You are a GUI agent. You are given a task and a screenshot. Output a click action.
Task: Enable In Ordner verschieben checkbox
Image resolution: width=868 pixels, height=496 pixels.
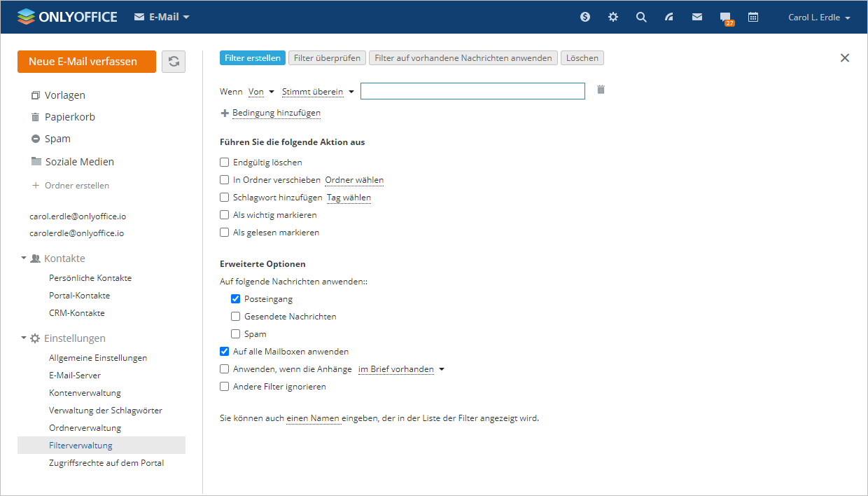225,180
